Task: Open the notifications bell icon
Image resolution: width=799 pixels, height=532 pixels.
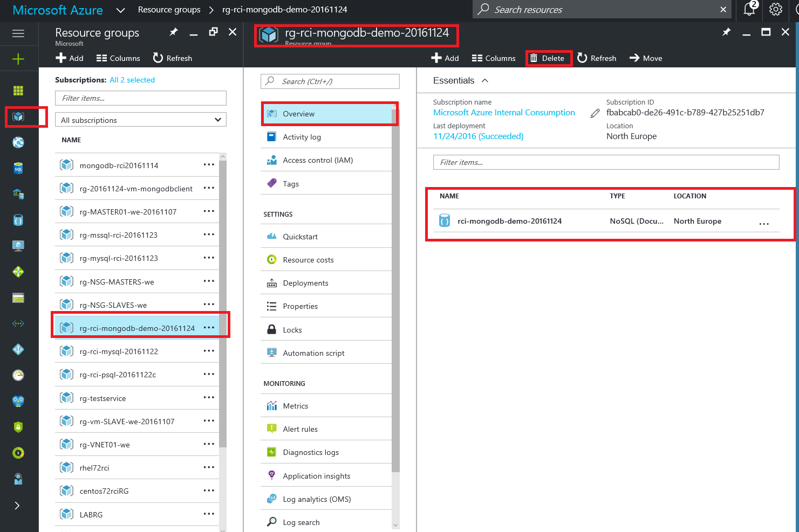Action: pyautogui.click(x=749, y=9)
